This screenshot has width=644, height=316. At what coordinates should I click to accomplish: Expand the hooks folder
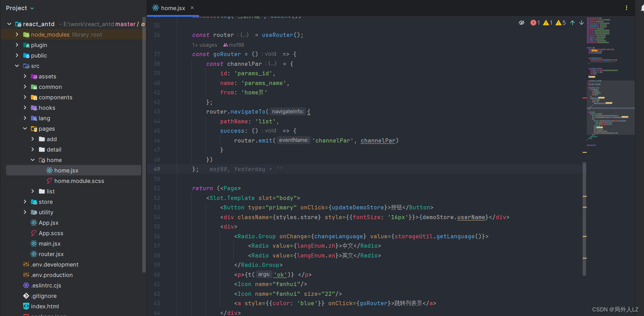[x=25, y=108]
